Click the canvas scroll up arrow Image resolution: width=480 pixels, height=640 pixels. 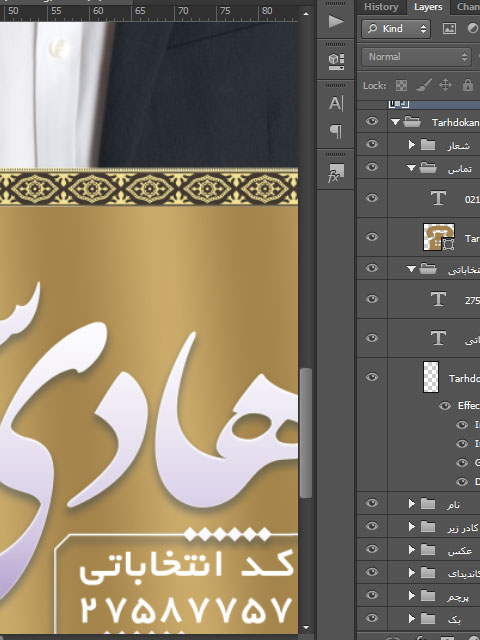coord(306,14)
